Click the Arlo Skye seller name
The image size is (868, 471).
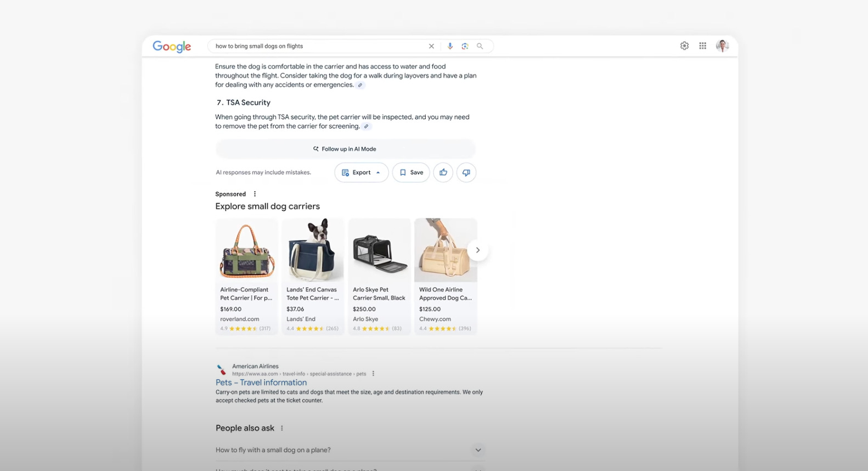click(365, 319)
